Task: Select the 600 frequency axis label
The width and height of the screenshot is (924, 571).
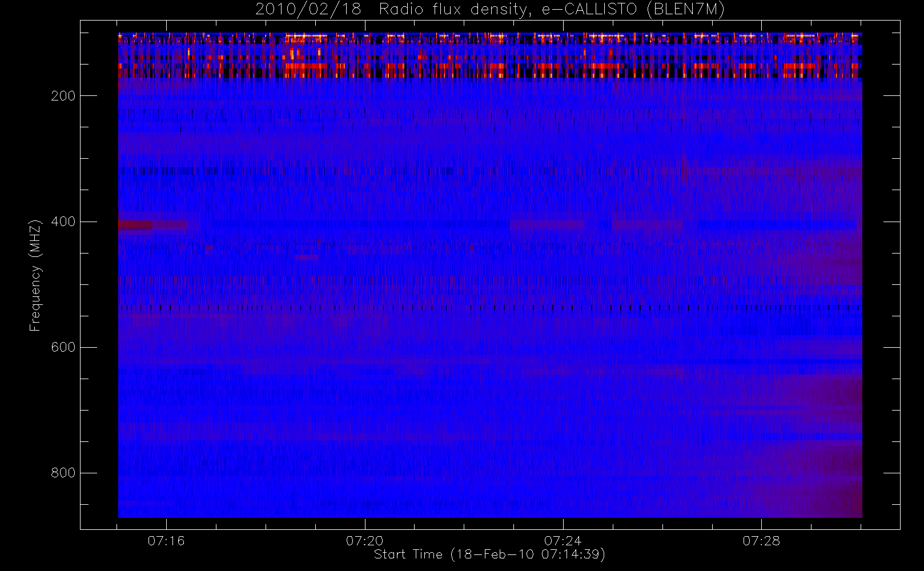Action: point(63,347)
